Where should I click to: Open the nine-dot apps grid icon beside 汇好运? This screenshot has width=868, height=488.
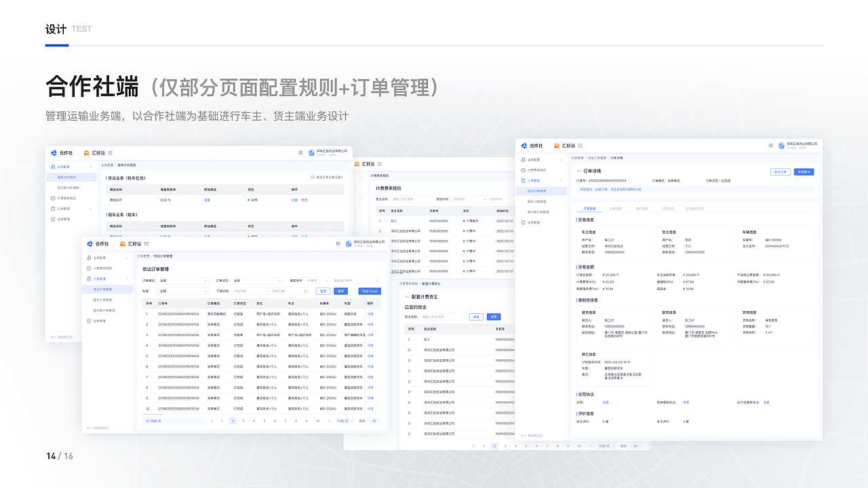[146, 244]
